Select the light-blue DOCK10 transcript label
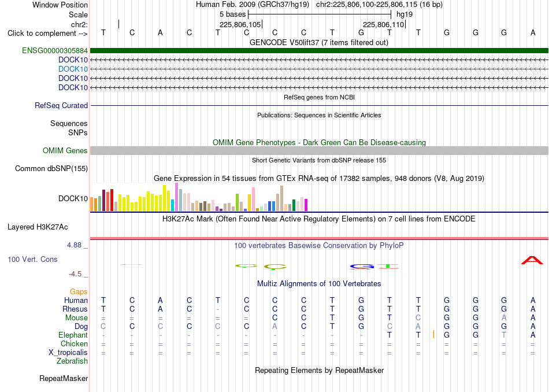The width and height of the screenshot is (549, 392). click(73, 69)
